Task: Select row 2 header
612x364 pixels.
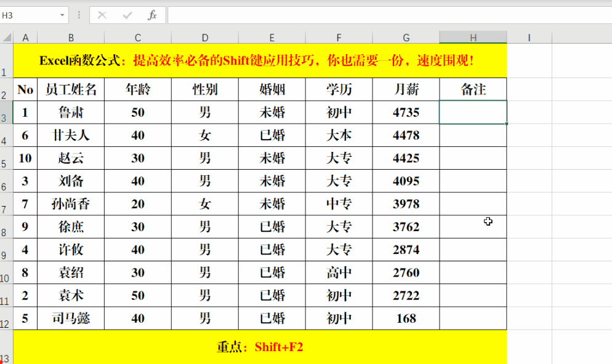Action: click(6, 89)
